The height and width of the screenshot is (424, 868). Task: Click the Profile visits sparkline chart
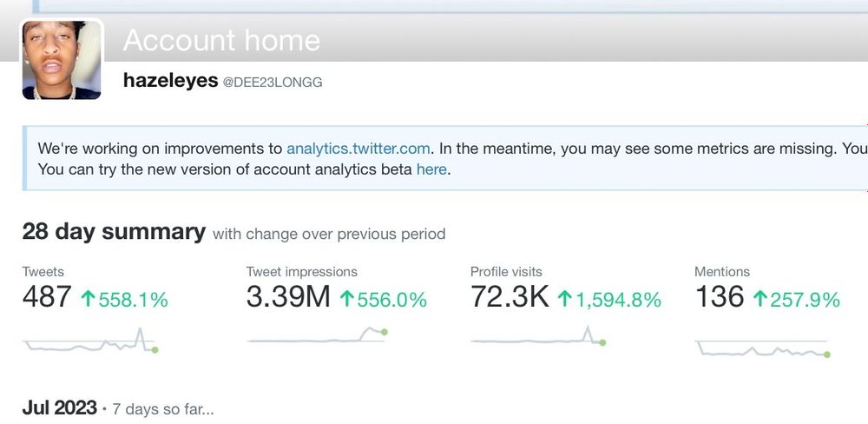point(538,336)
